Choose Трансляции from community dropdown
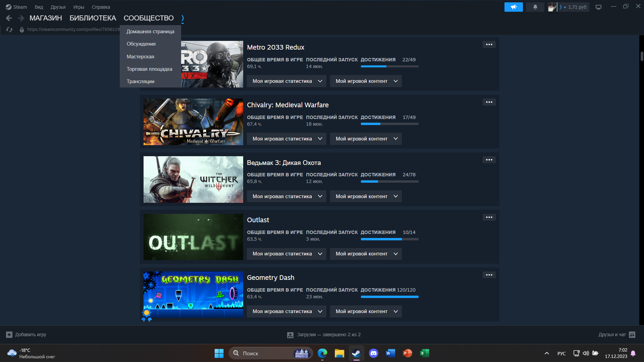 pyautogui.click(x=150, y=81)
